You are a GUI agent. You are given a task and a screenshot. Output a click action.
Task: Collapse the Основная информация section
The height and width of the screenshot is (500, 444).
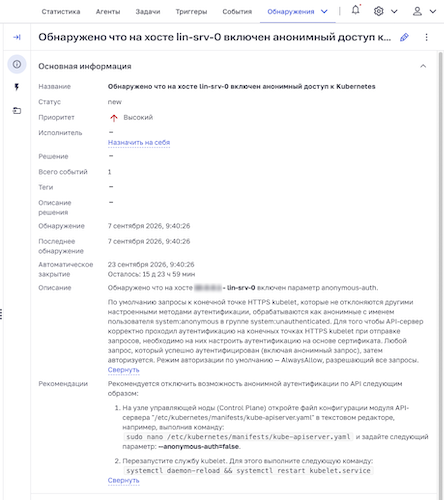click(x=423, y=66)
